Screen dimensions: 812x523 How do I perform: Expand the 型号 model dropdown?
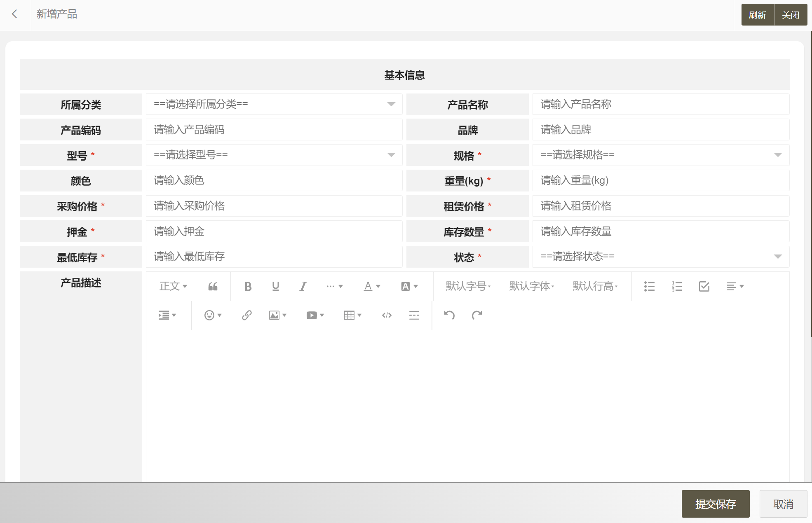[x=274, y=155]
